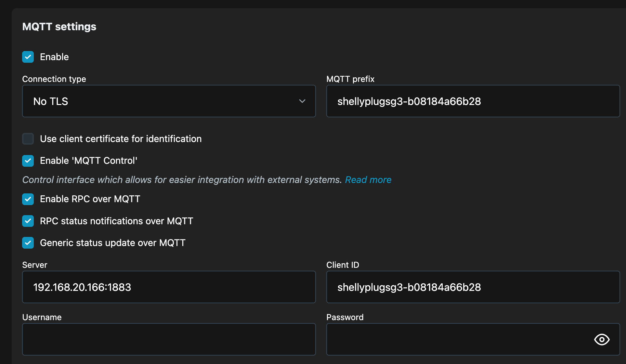
Task: Disable the 'Enable RPC over MQTT' checkbox
Action: 28,199
